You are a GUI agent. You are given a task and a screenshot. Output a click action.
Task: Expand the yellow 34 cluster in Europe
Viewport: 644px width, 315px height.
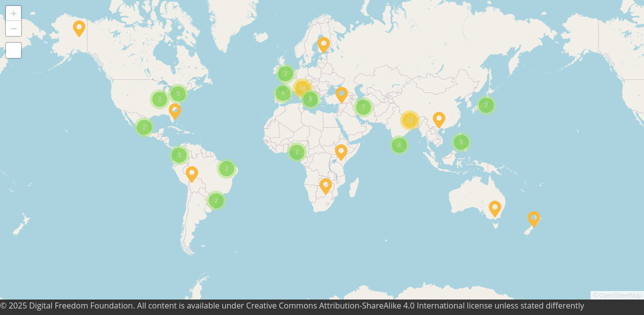click(302, 88)
